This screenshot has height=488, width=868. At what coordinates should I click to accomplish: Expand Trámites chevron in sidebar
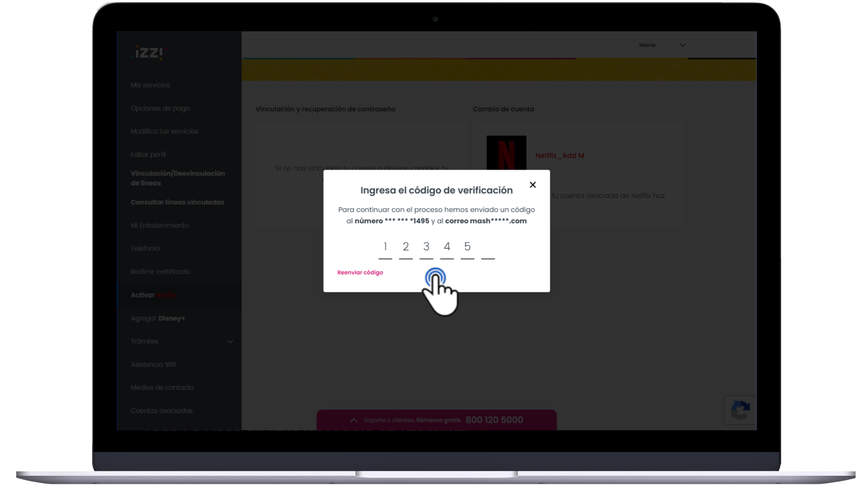click(x=230, y=342)
